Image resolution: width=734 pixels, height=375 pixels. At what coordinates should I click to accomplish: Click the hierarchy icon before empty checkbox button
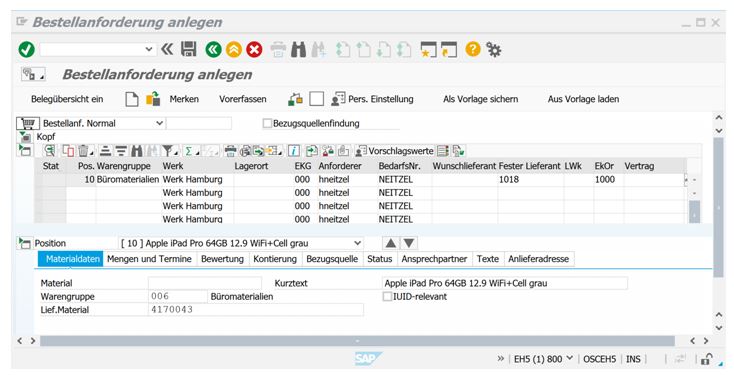point(295,99)
